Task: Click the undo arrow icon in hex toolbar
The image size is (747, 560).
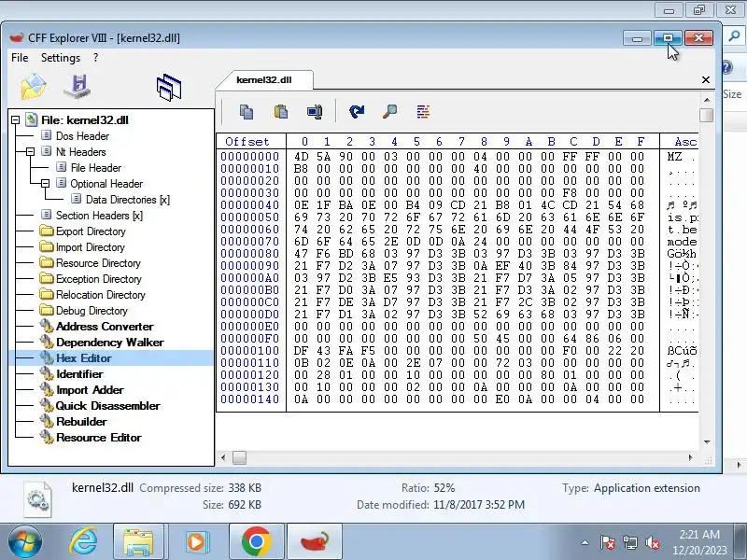Action: [x=357, y=112]
